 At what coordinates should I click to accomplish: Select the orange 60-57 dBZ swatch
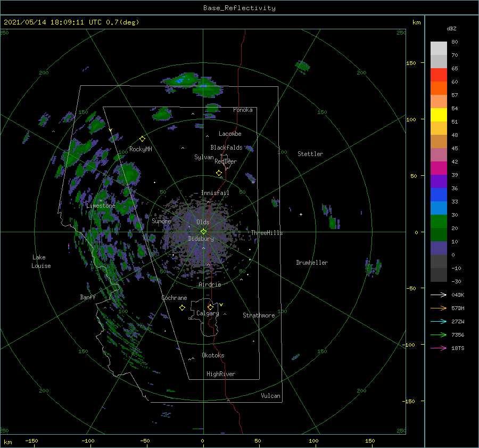point(439,88)
